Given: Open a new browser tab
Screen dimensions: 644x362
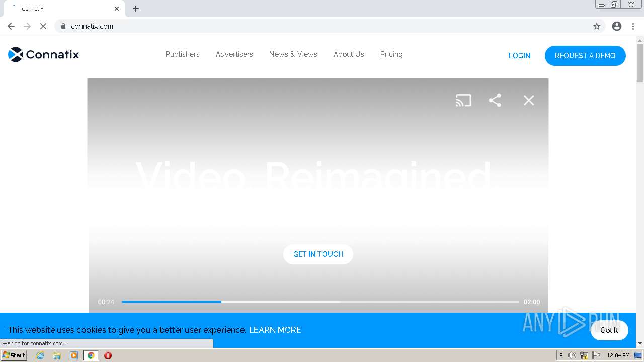Looking at the screenshot, I should (136, 9).
